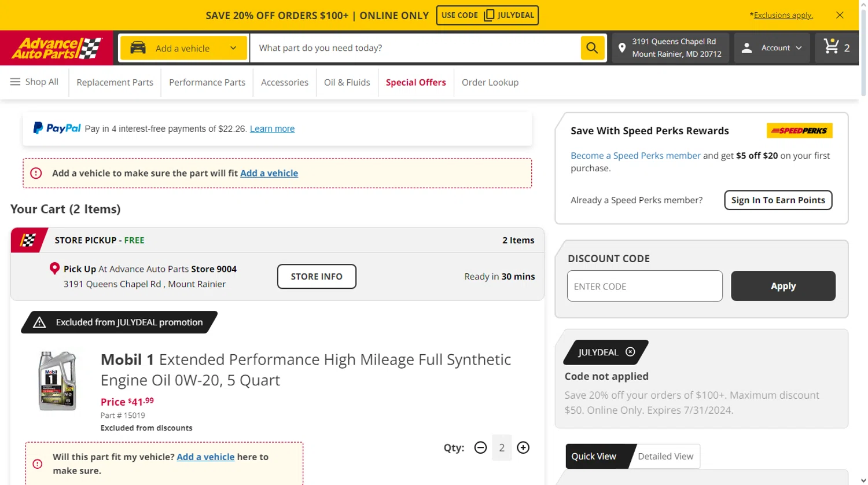Click 'Ready in 30 mins' text
868x485 pixels.
tap(499, 277)
